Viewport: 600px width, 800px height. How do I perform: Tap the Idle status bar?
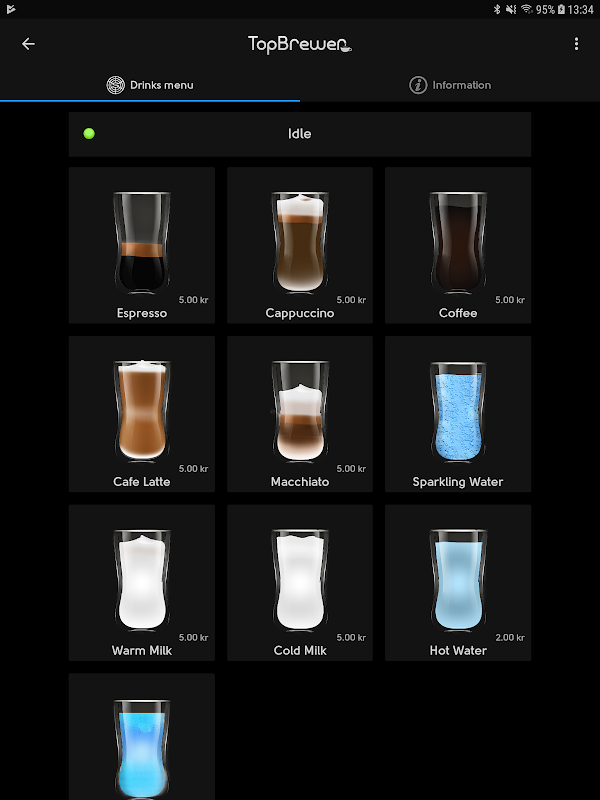click(x=300, y=134)
